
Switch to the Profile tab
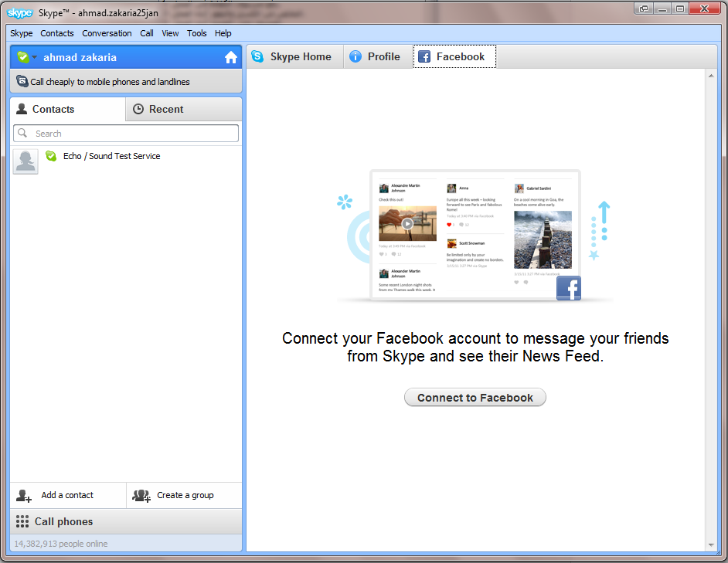[378, 56]
